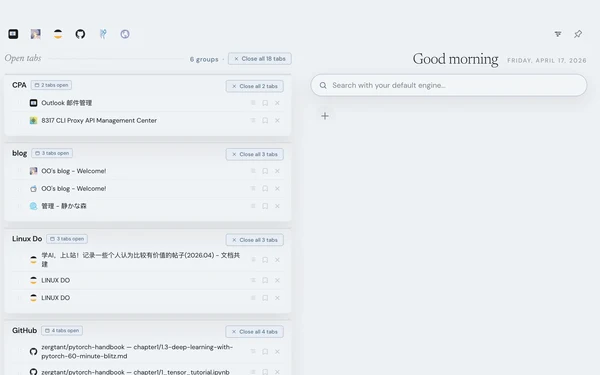Image resolution: width=600 pixels, height=375 pixels.
Task: Click the '6 groups' label
Action: tap(204, 59)
